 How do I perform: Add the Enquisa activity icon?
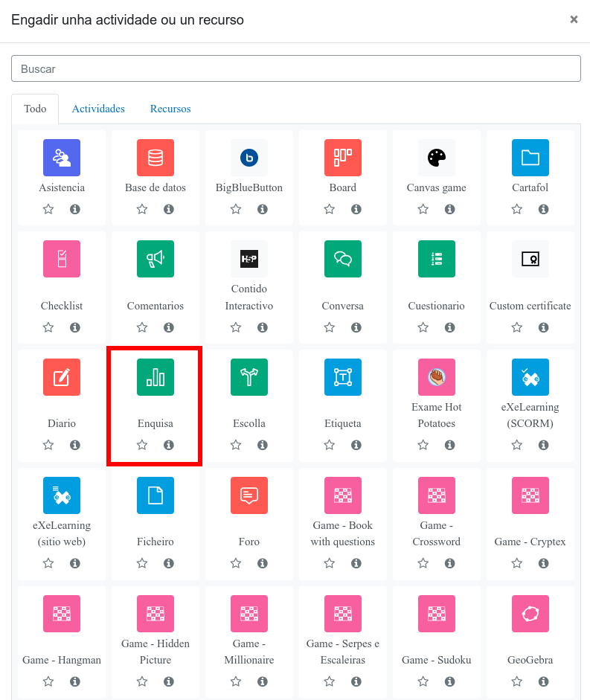[155, 376]
